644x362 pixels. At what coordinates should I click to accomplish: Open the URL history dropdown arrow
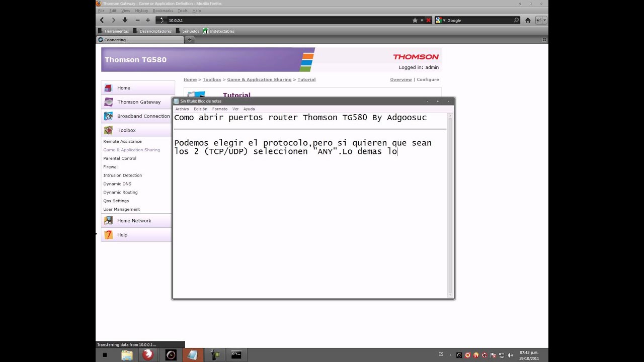coord(422,20)
